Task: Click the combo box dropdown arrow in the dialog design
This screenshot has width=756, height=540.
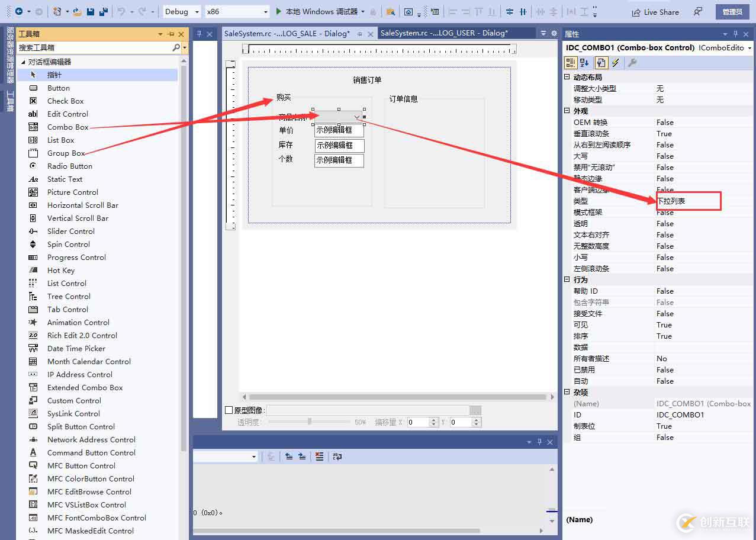Action: coord(357,117)
